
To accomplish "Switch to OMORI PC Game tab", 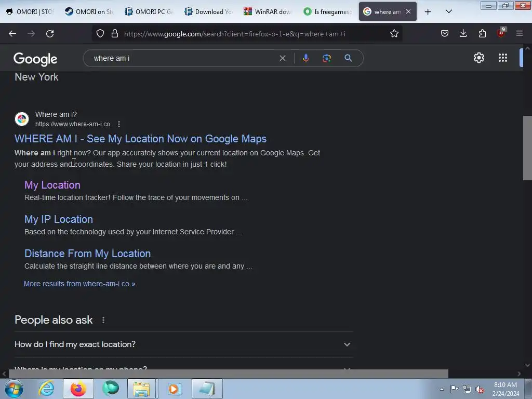I will pos(149,11).
